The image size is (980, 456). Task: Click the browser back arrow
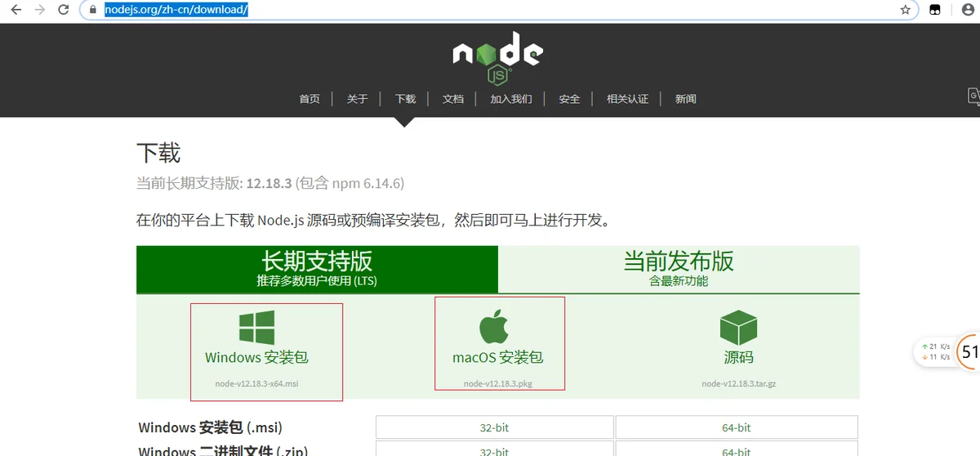16,10
